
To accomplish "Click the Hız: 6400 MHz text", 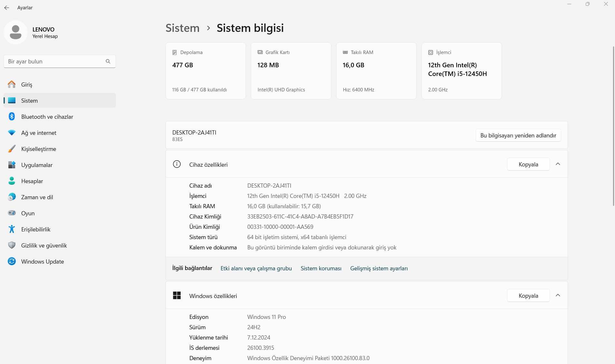I will (358, 90).
